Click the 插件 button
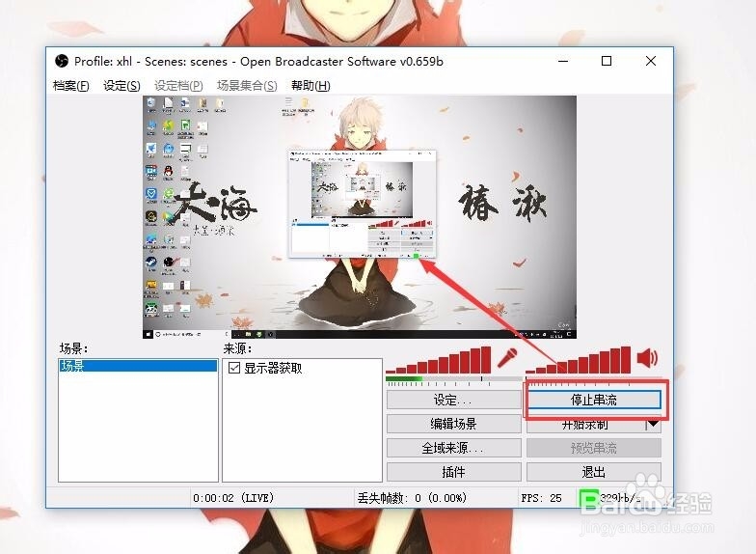The image size is (756, 554). point(453,471)
